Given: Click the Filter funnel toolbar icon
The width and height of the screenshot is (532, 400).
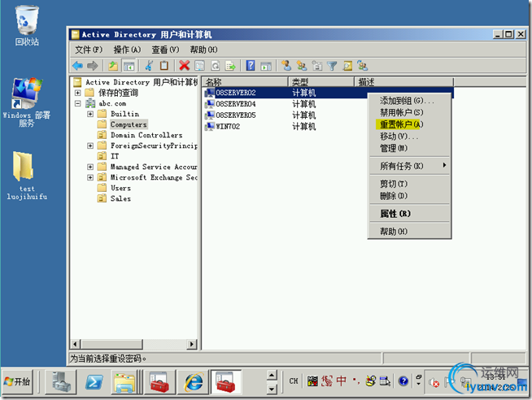Looking at the screenshot, I should (332, 65).
